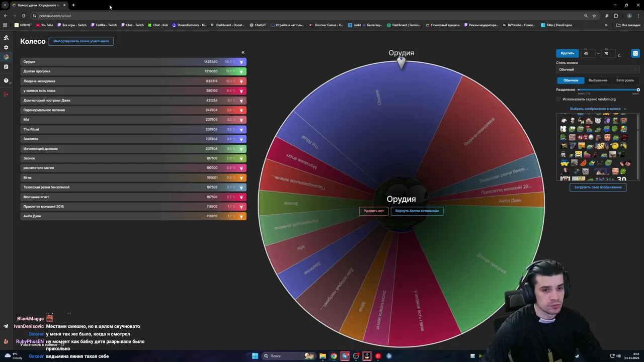Click the Орудия participant name in list
Image resolution: width=644 pixels, height=362 pixels.
coord(29,62)
